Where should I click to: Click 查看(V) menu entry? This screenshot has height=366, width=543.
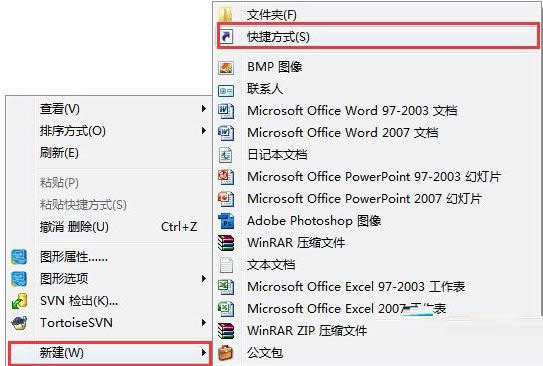(x=60, y=109)
